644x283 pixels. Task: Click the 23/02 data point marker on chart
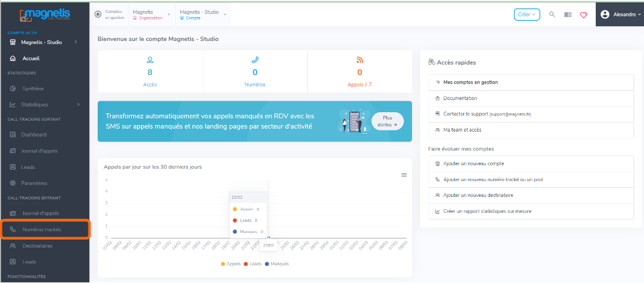coord(268,238)
